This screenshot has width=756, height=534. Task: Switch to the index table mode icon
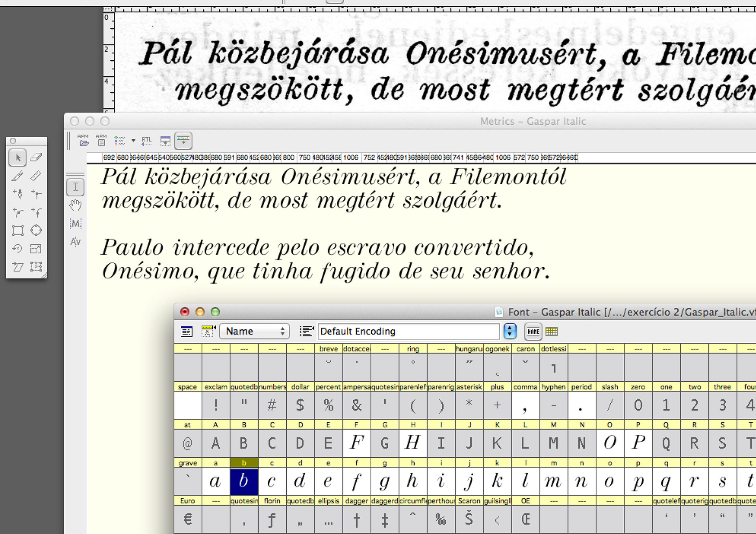[551, 331]
